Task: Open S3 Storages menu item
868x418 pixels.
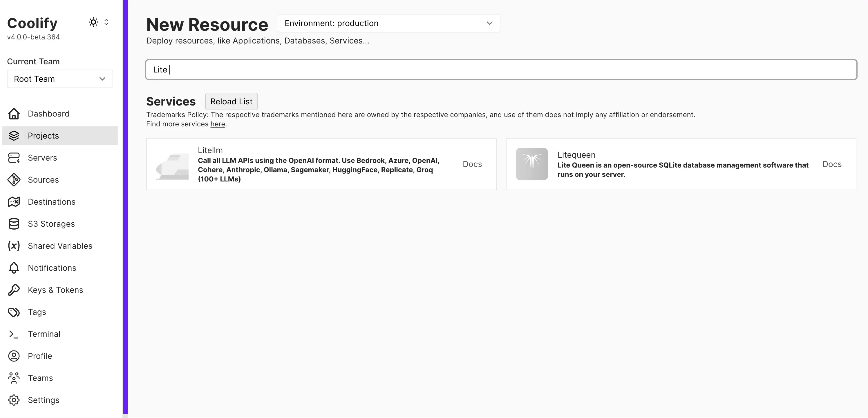Action: 60,224
